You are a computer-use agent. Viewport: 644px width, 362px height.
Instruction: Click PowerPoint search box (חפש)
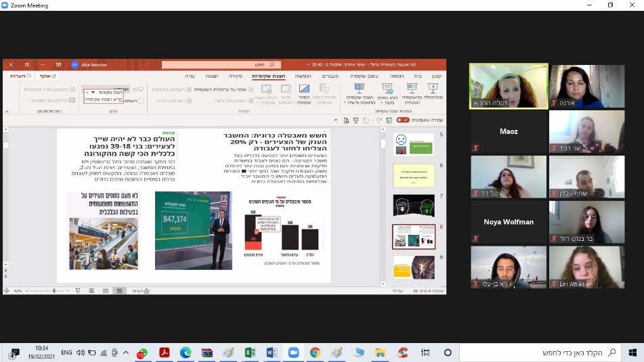222,65
